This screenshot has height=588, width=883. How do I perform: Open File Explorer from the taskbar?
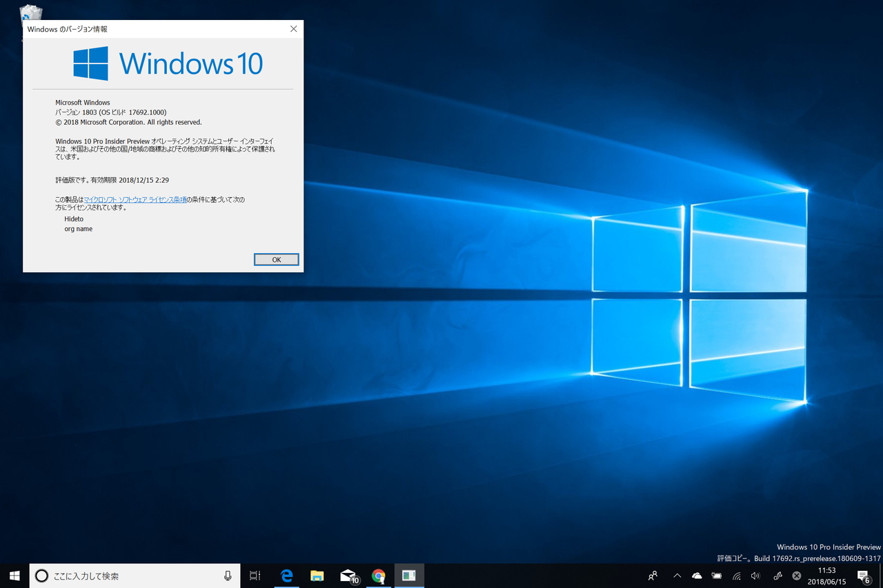(317, 576)
